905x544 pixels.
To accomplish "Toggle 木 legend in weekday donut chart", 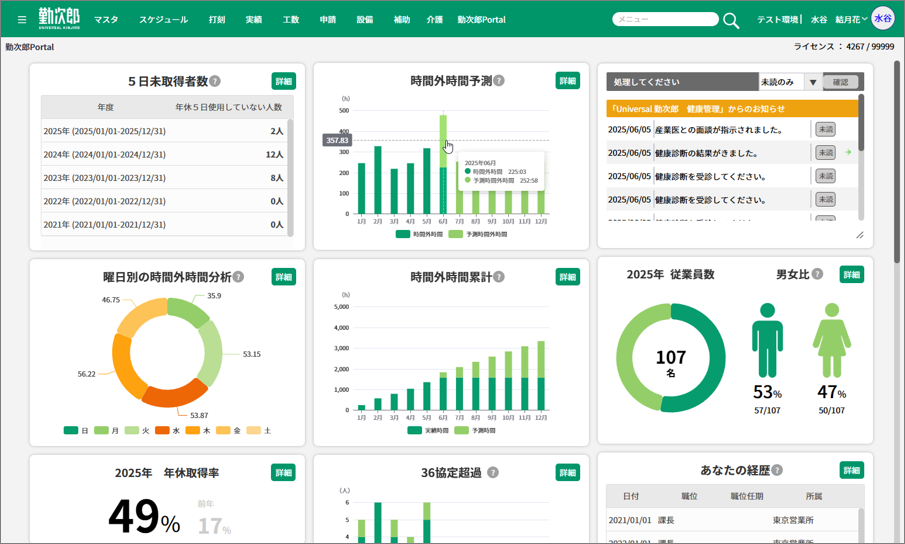I will 198,430.
